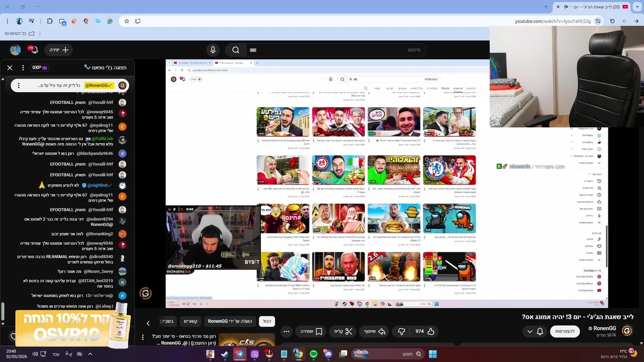Dislike the live stream video
Image resolution: width=644 pixels, height=362 pixels.
tap(401, 331)
